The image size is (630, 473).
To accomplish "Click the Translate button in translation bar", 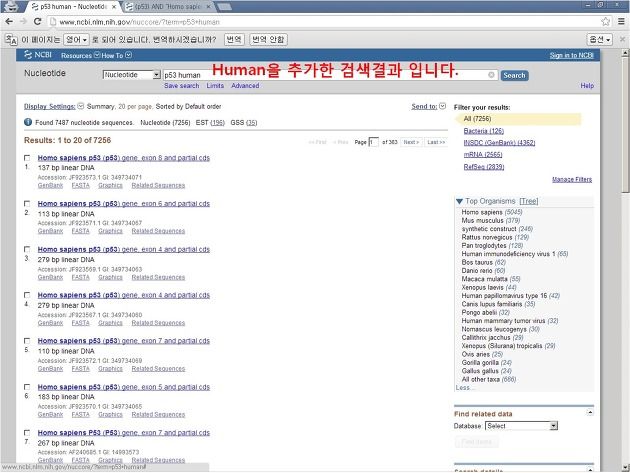I will 234,39.
